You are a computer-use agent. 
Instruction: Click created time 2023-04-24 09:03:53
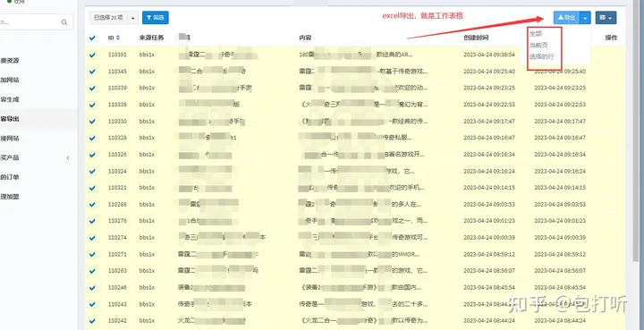[489, 205]
